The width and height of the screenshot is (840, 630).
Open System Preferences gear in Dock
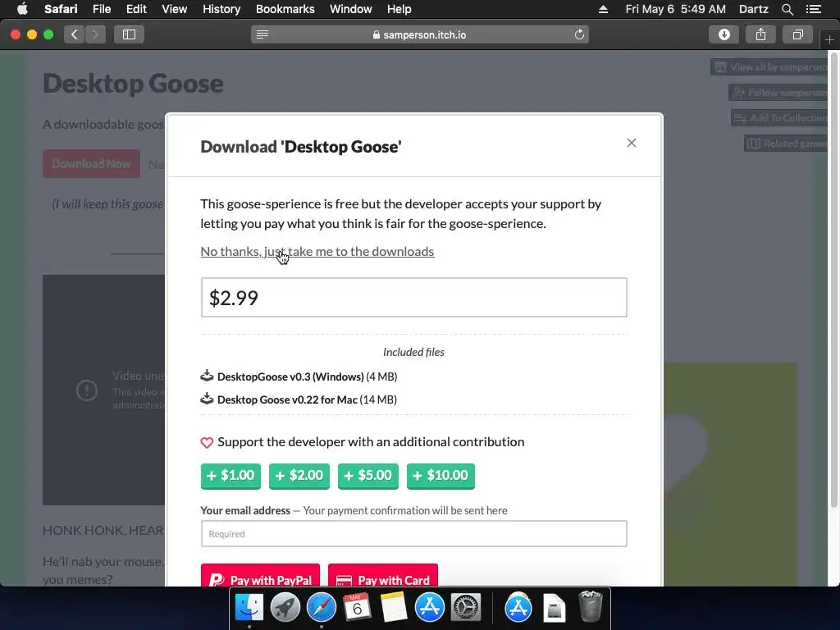click(x=466, y=608)
